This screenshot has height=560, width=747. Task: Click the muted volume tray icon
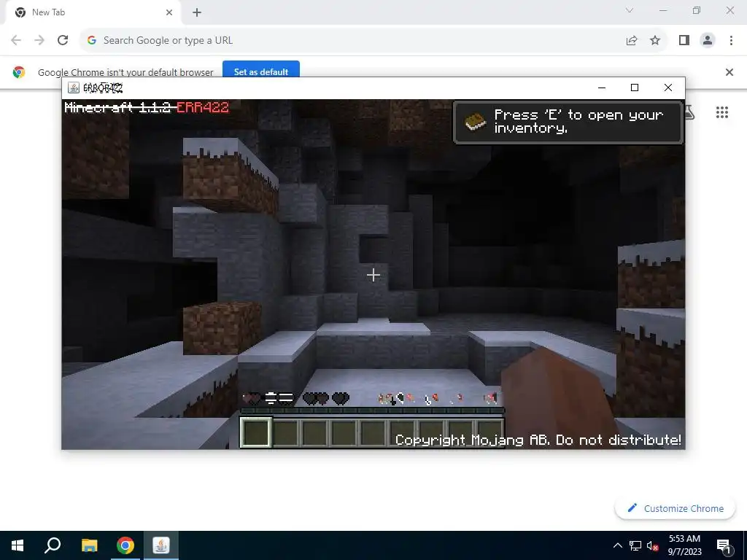(652, 545)
